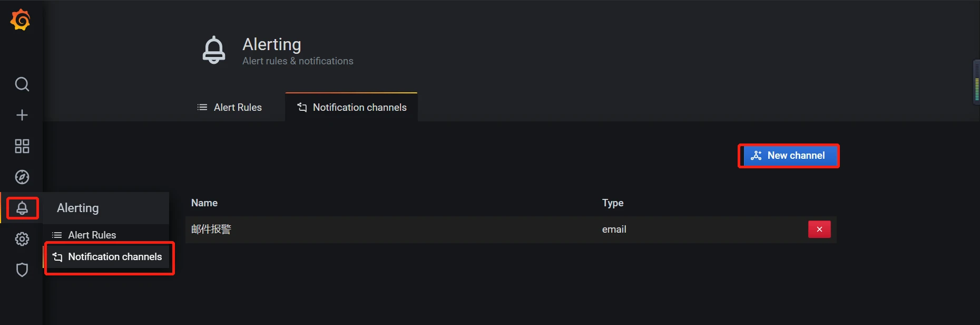Click the email type cell
This screenshot has width=980, height=325.
pos(614,230)
